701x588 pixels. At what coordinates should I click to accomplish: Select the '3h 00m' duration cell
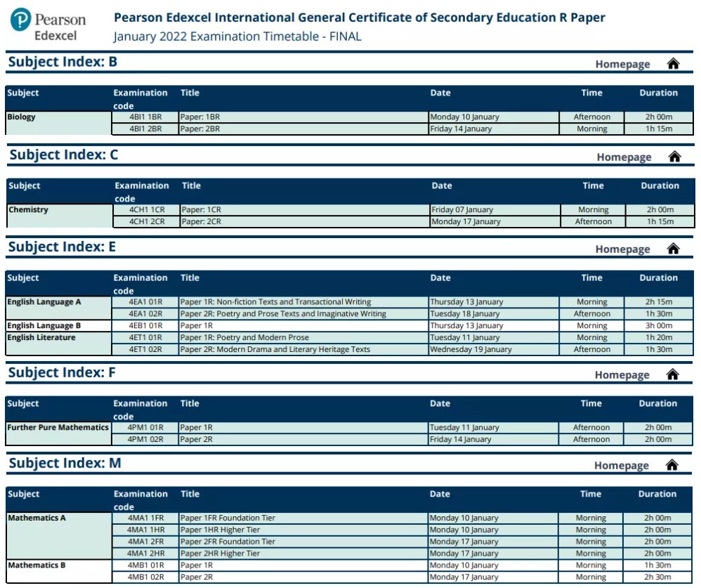tap(659, 325)
